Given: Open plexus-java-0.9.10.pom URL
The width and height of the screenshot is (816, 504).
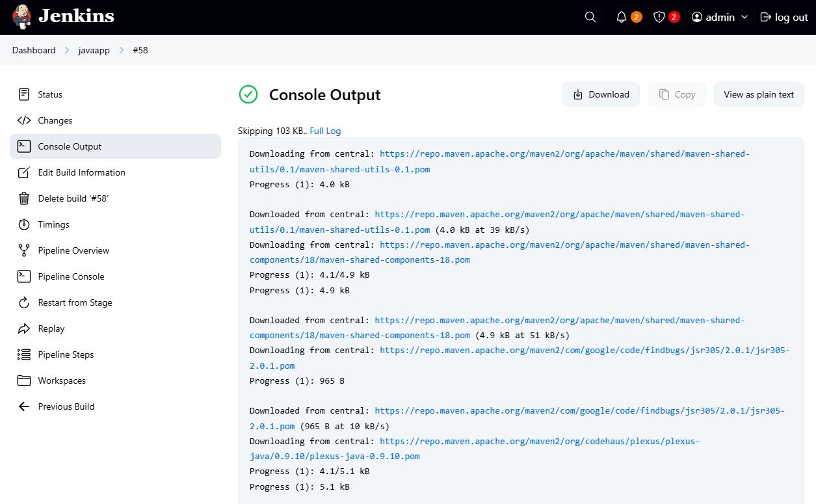Looking at the screenshot, I should [475, 449].
